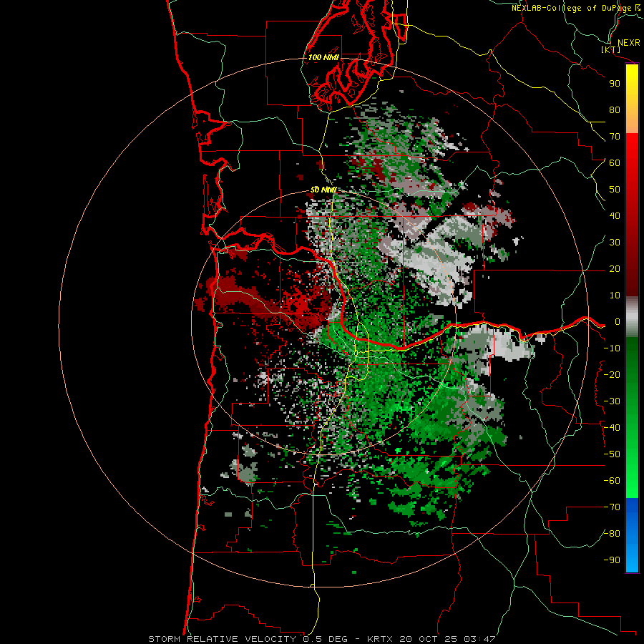Select the -30 scale value
Image resolution: width=644 pixels, height=644 pixels.
pyautogui.click(x=612, y=401)
